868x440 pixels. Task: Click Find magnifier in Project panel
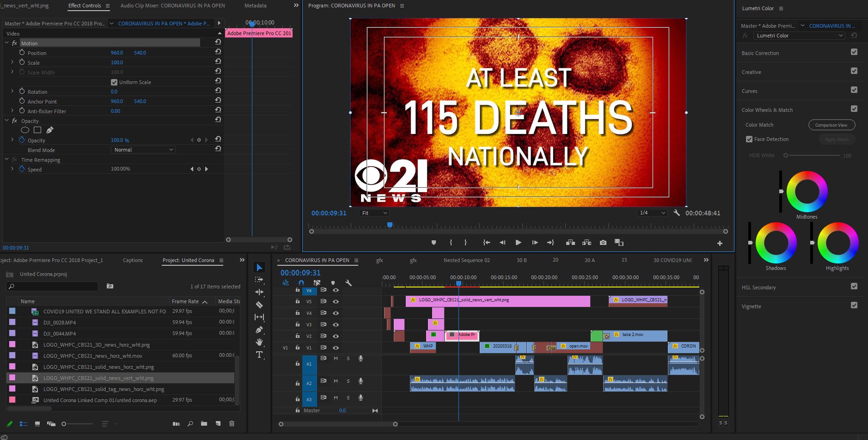pos(190,424)
